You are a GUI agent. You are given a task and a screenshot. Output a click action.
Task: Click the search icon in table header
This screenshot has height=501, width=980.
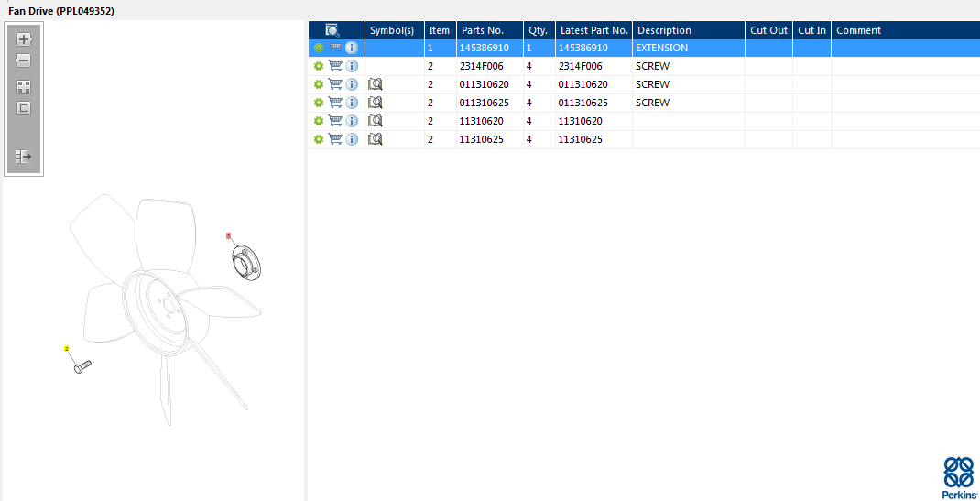(x=332, y=30)
